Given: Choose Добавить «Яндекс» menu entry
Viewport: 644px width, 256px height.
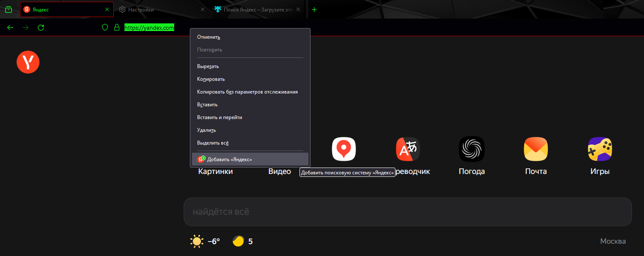Looking at the screenshot, I should coord(250,159).
